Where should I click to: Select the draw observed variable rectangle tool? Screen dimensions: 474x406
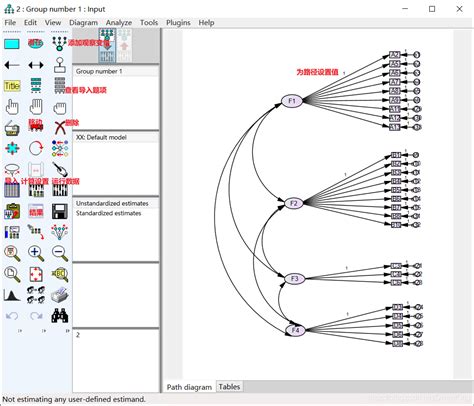pyautogui.click(x=12, y=44)
